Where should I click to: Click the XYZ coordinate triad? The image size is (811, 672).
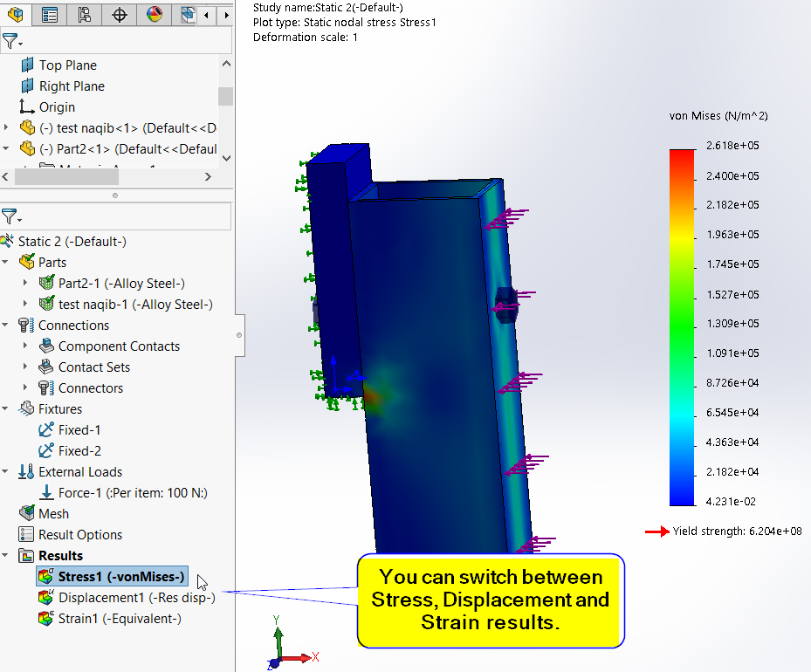(292, 643)
